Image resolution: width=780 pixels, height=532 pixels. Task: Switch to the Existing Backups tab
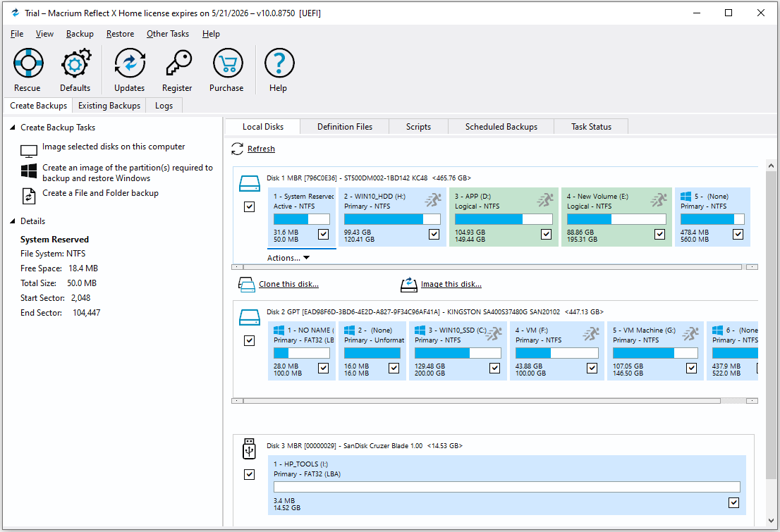[x=109, y=106]
